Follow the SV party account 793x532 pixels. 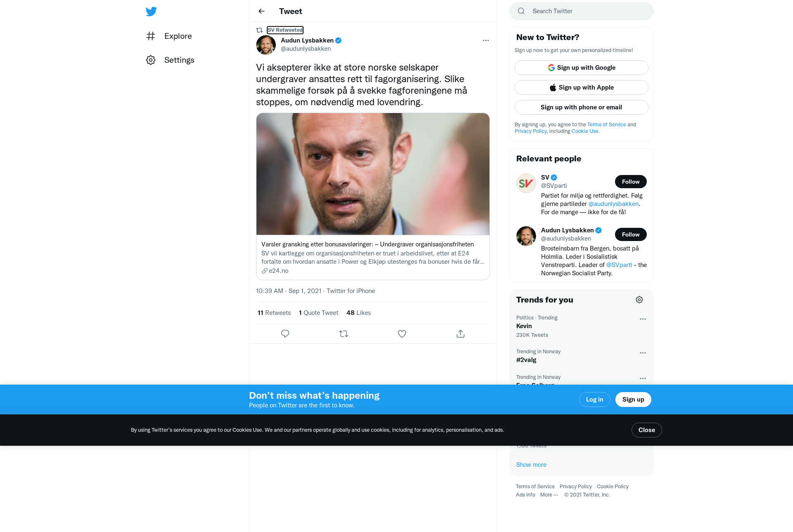(631, 182)
